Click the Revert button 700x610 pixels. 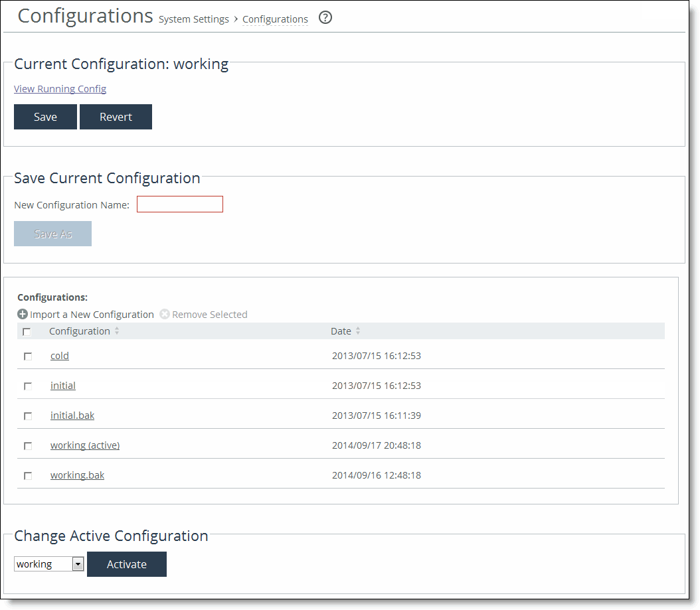(116, 116)
